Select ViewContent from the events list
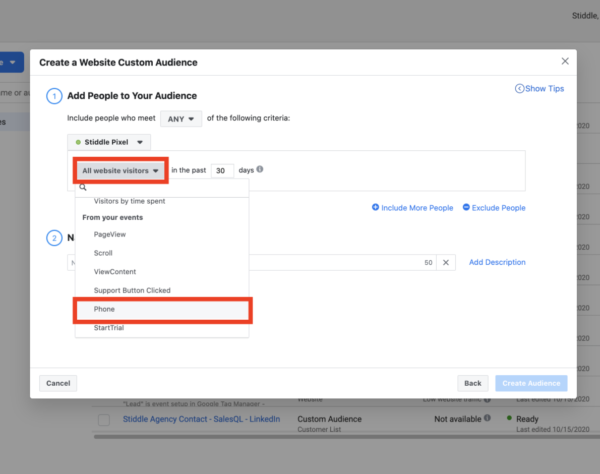Image resolution: width=600 pixels, height=474 pixels. click(115, 271)
